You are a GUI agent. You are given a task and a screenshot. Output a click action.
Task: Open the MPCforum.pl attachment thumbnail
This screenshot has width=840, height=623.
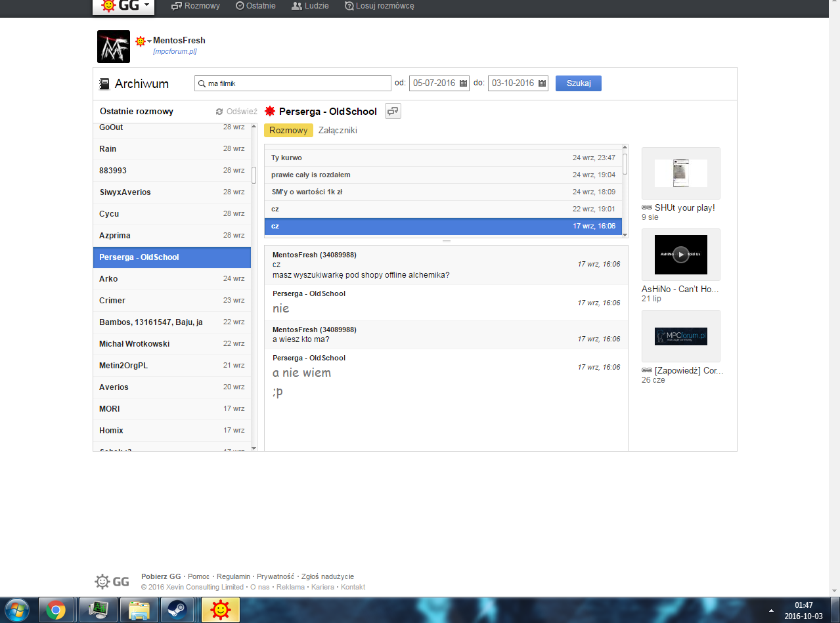point(681,336)
